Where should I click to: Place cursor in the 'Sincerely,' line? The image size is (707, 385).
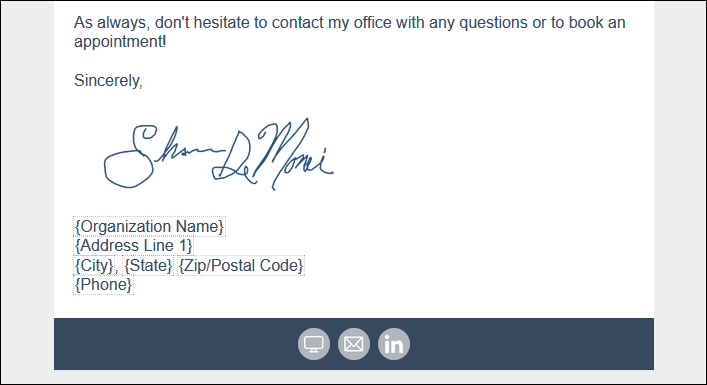pyautogui.click(x=108, y=81)
